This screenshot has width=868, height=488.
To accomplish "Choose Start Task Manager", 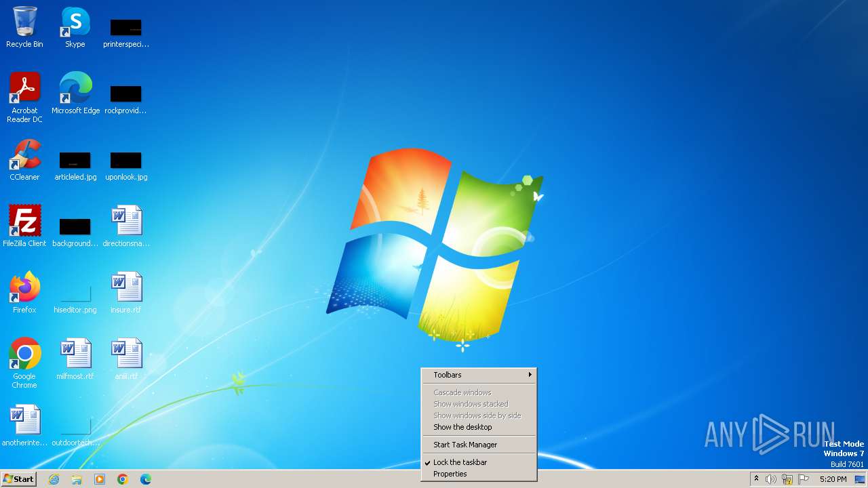I will click(x=479, y=445).
